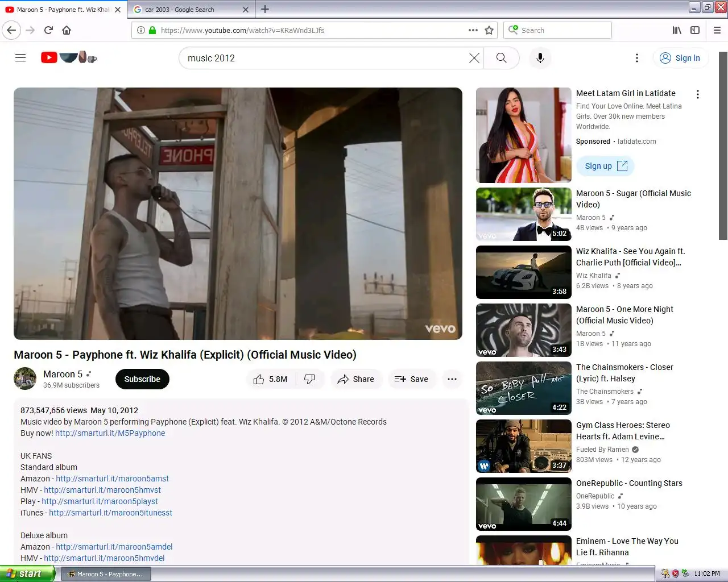This screenshot has height=582, width=728.
Task: Open the Maroon 5 channel avatar
Action: tap(25, 379)
